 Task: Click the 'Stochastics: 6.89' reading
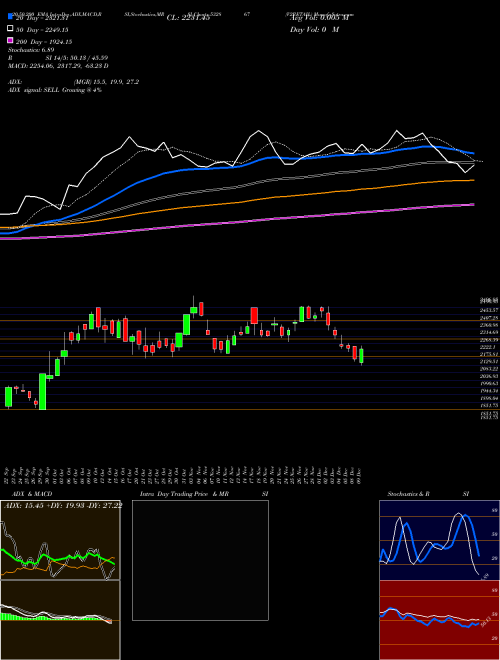(31, 50)
